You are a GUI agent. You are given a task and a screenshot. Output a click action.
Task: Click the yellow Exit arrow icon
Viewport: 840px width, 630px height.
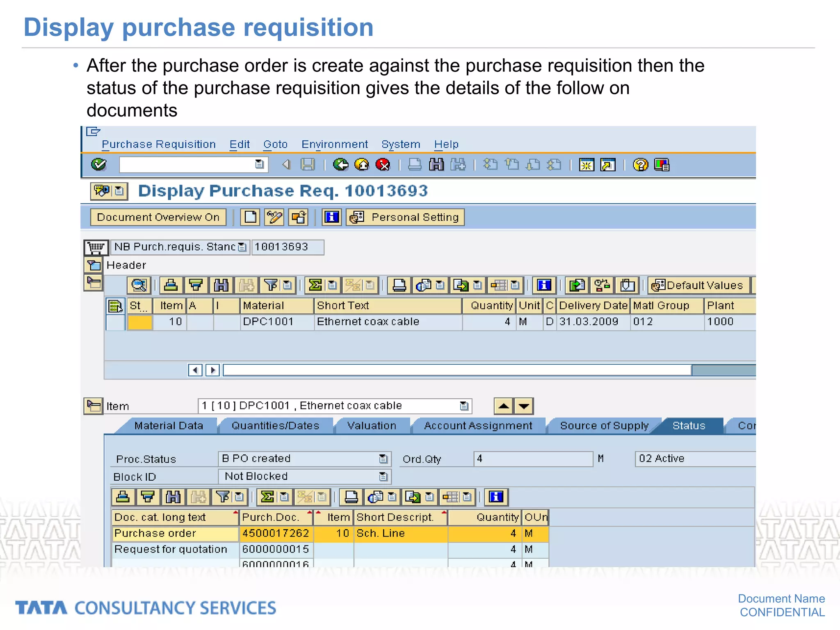[x=362, y=164]
